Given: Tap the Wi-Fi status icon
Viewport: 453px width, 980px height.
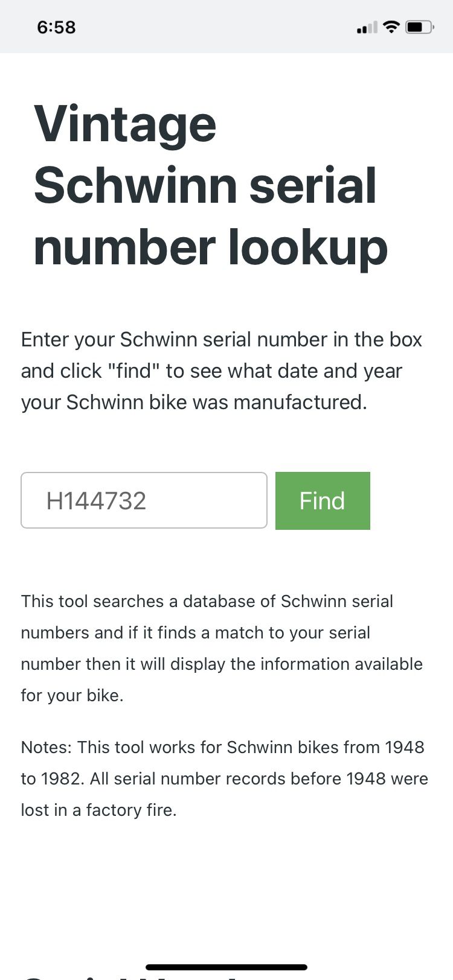Looking at the screenshot, I should pyautogui.click(x=391, y=27).
